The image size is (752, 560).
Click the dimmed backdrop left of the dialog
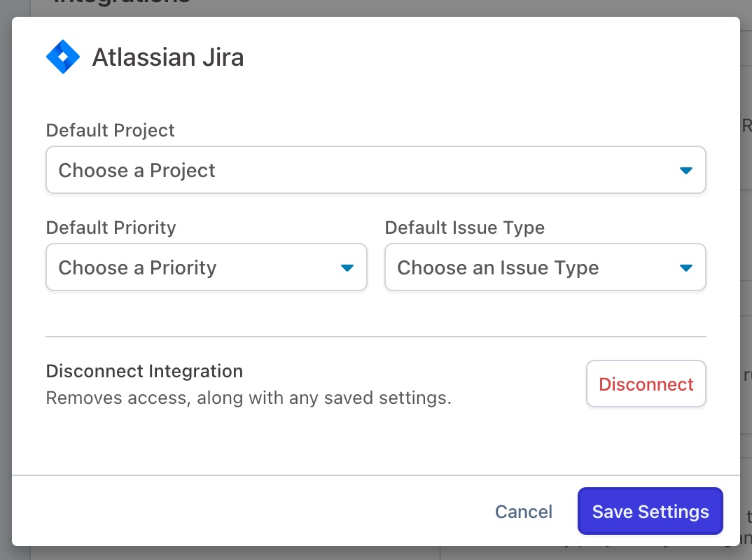pyautogui.click(x=6, y=280)
